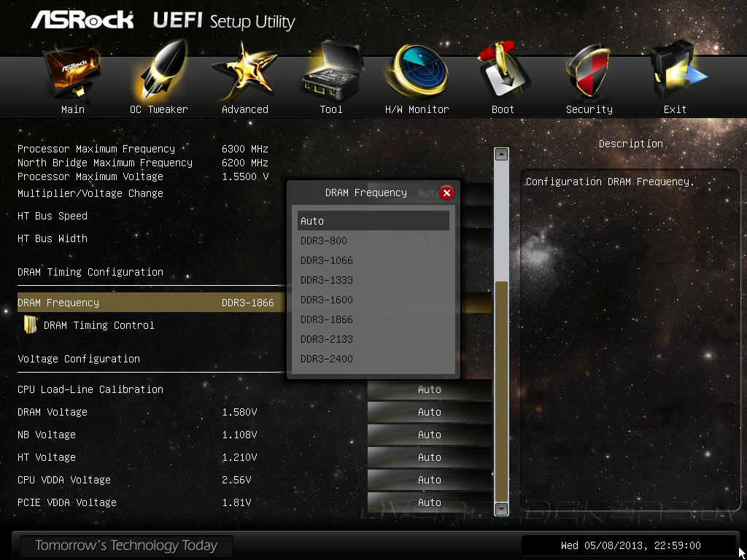Select the CPU VDDA Voltage label

[x=64, y=480]
